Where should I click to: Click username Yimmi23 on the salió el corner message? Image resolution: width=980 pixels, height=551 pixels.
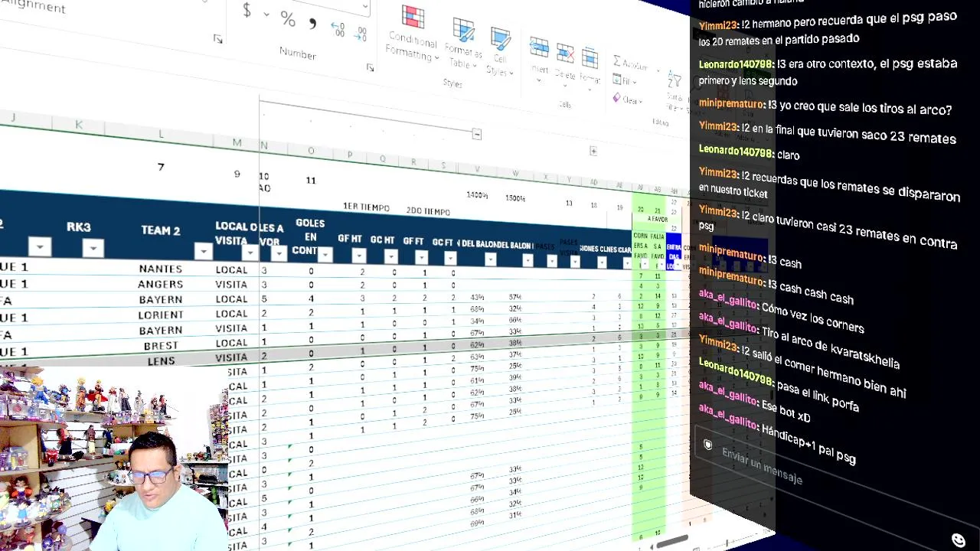tap(718, 344)
